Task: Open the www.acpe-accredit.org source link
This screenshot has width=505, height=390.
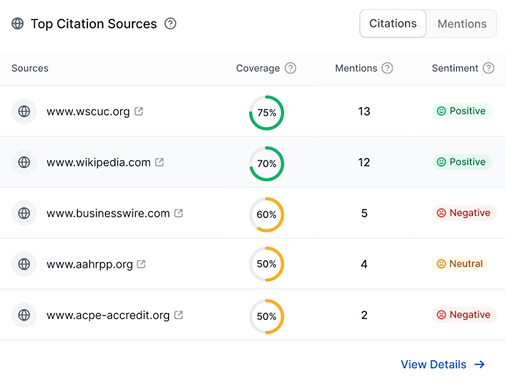Action: 108,315
